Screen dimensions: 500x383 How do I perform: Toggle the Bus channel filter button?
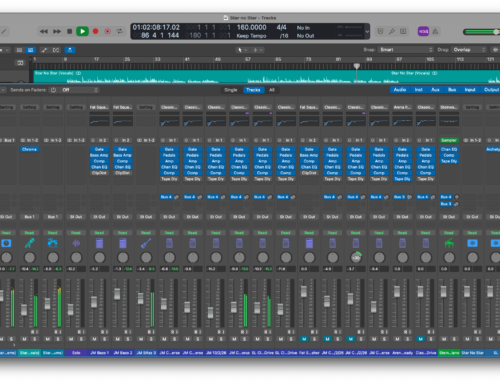coord(452,90)
